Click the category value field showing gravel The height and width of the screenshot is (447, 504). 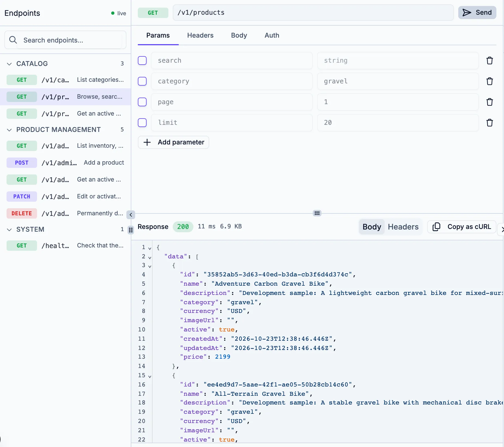pos(398,81)
